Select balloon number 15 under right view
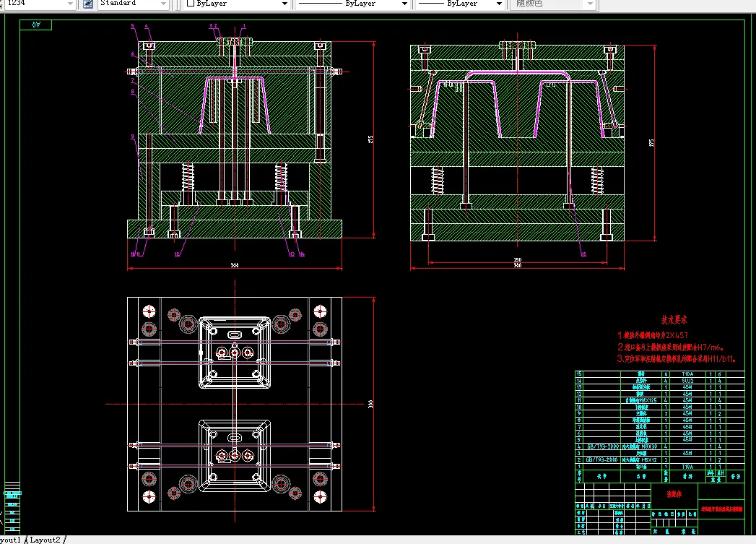This screenshot has height=544, width=756. (583, 254)
